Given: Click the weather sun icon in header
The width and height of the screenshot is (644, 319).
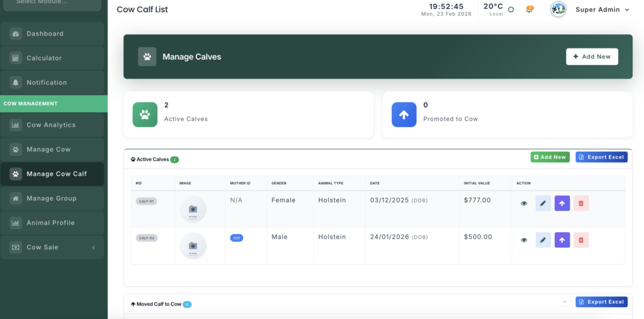Looking at the screenshot, I should tap(511, 9).
